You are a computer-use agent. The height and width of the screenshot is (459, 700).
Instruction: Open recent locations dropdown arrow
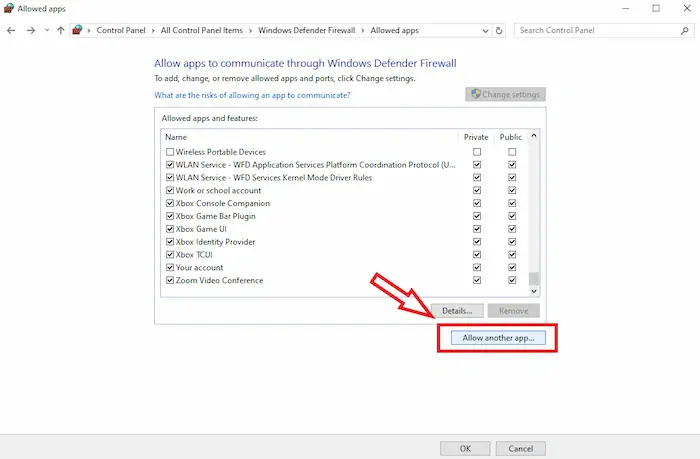click(x=46, y=30)
